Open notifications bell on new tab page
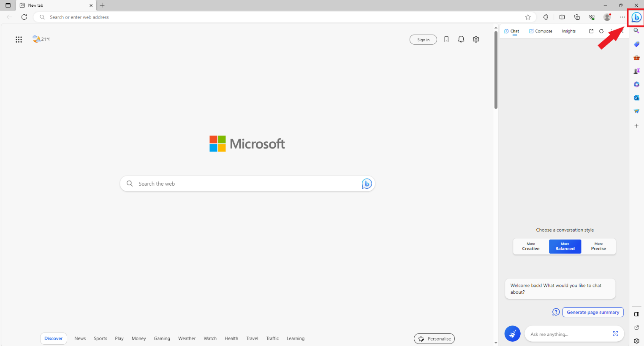Screen dimensions: 644x346 [461, 39]
